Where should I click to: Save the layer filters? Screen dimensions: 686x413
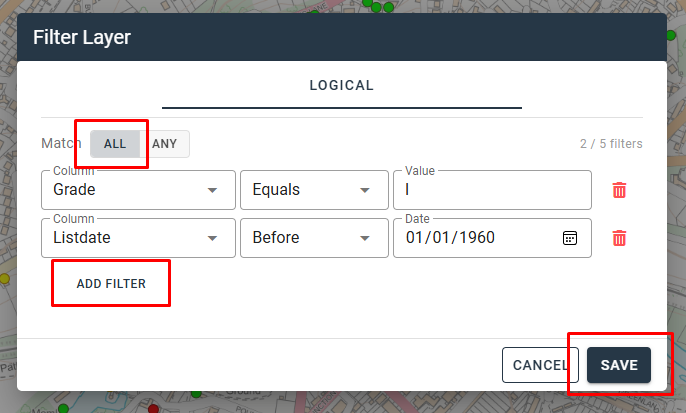[619, 365]
